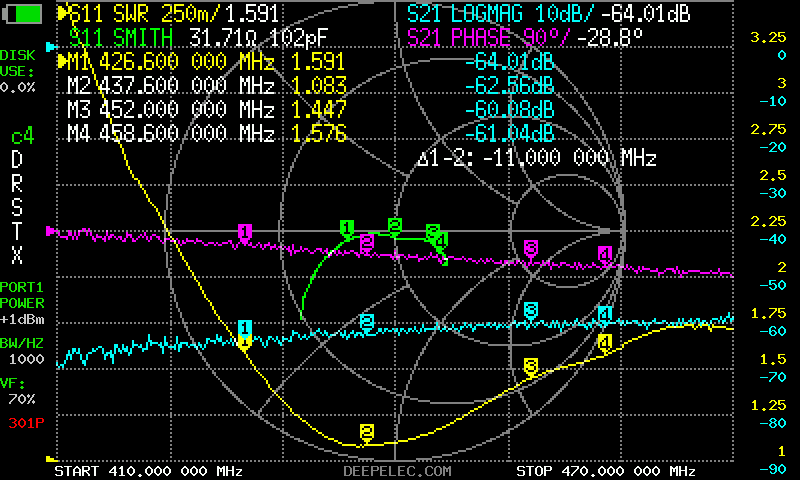The height and width of the screenshot is (480, 800).
Task: Select the S11 SMITH trace label
Action: (121, 38)
